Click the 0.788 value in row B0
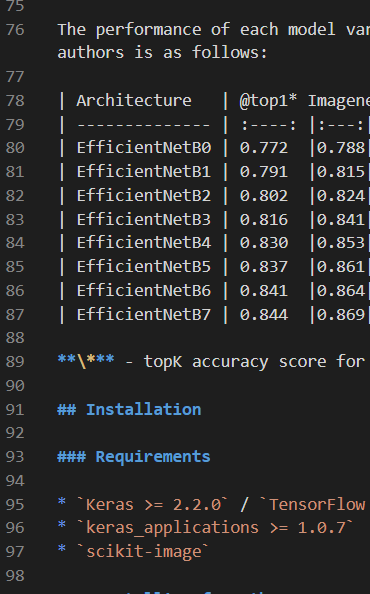This screenshot has height=594, width=370. click(341, 148)
